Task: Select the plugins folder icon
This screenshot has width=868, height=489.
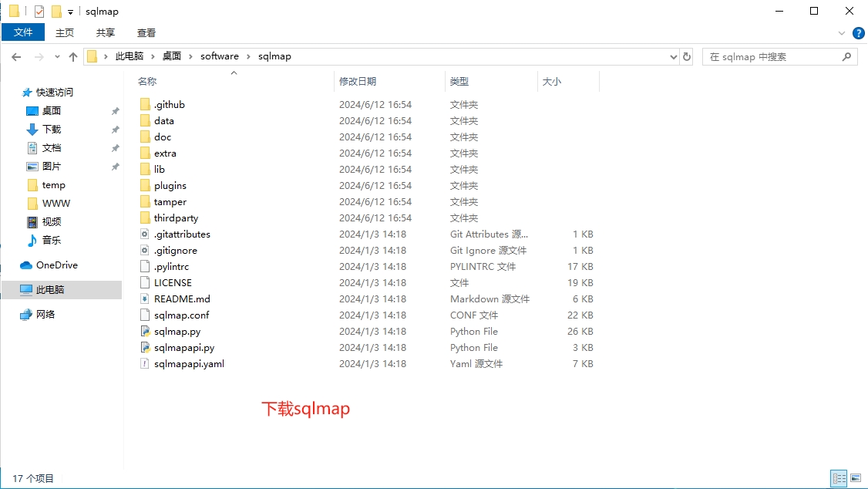Action: click(145, 186)
